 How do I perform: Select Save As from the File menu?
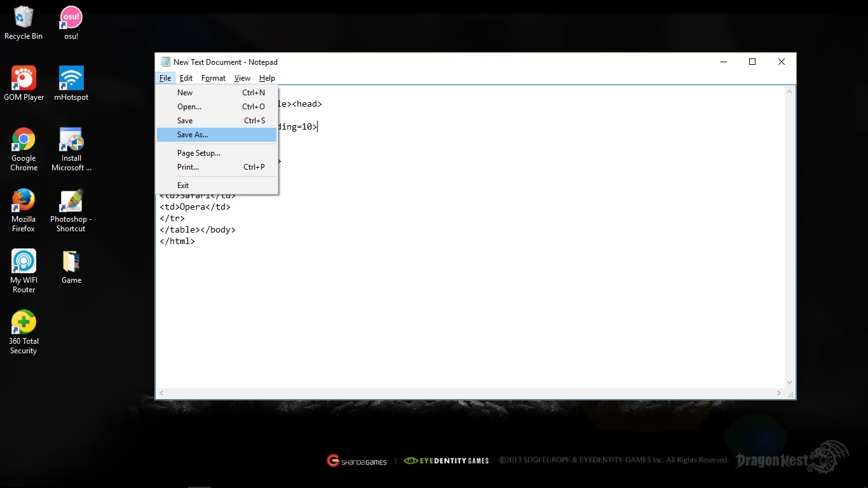pyautogui.click(x=192, y=134)
